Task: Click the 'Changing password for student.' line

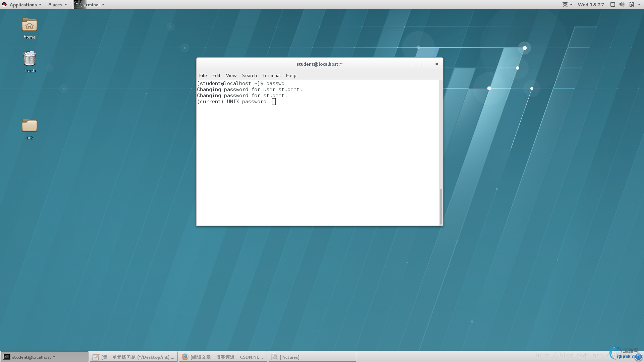Action: [x=242, y=96]
